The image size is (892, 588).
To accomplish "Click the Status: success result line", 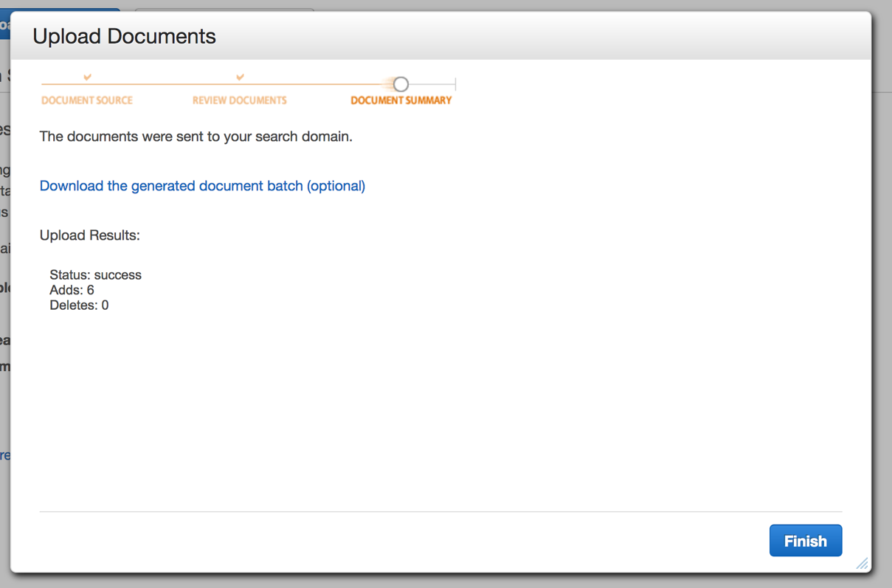I will [x=96, y=275].
